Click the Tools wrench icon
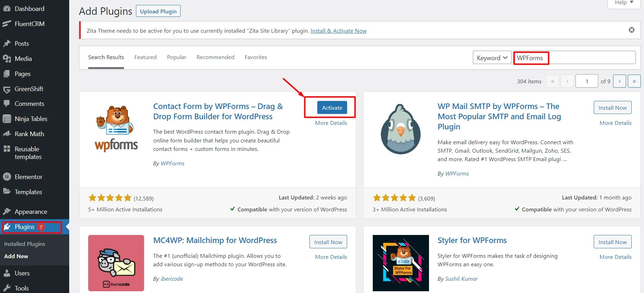This screenshot has height=293, width=644. coord(7,288)
